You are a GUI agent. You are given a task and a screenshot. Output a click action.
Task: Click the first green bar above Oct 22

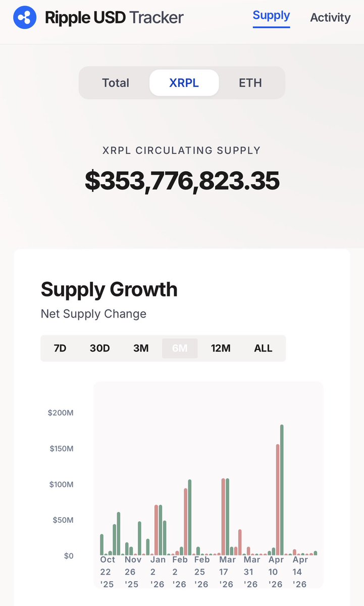(x=101, y=545)
